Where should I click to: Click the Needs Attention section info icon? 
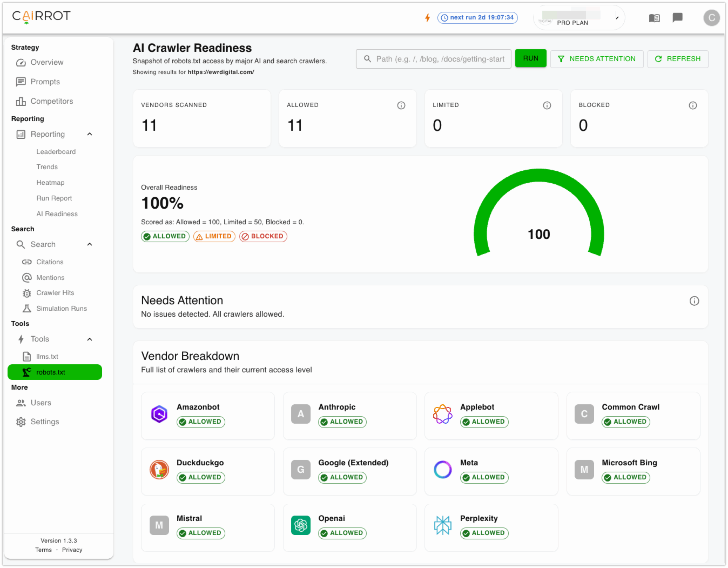coord(694,301)
